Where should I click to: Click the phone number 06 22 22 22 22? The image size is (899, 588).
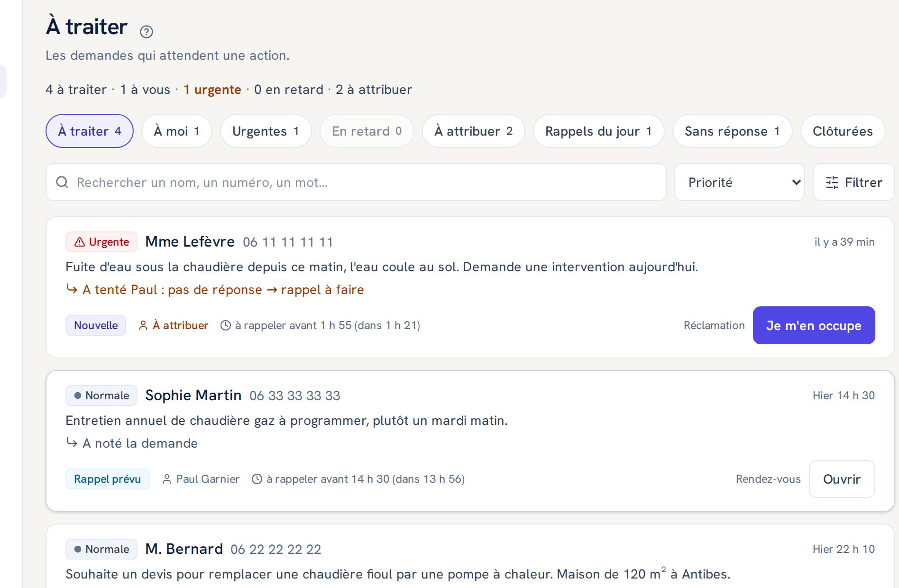tap(276, 550)
